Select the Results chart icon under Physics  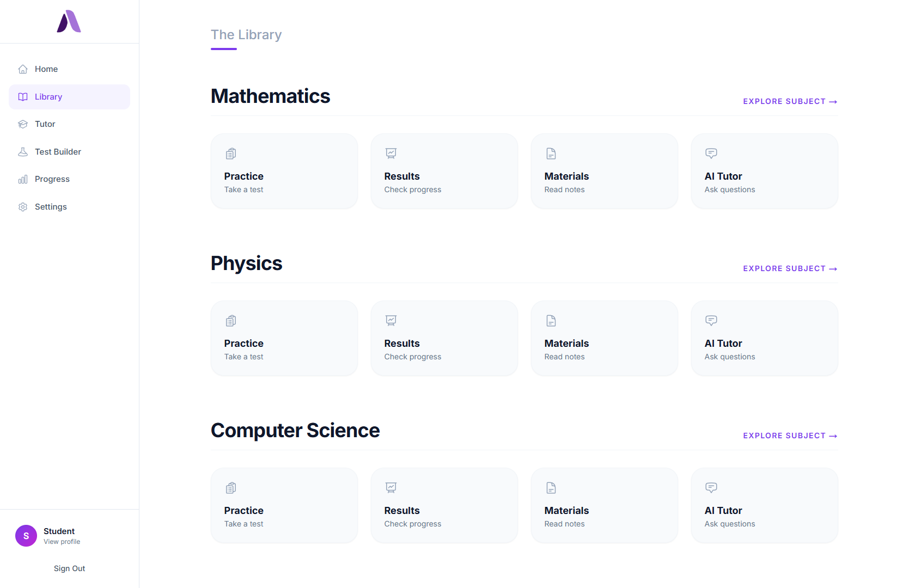coord(391,320)
